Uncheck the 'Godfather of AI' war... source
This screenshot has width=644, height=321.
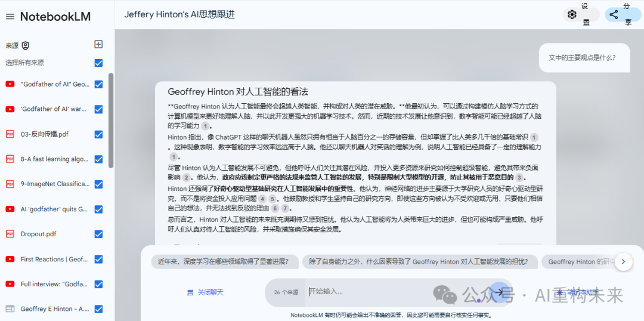click(x=98, y=109)
